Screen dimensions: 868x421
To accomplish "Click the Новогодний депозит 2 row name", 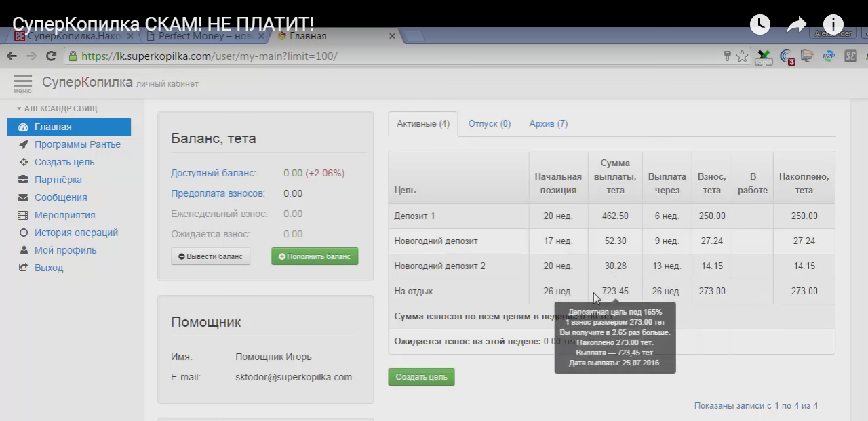I will 439,266.
